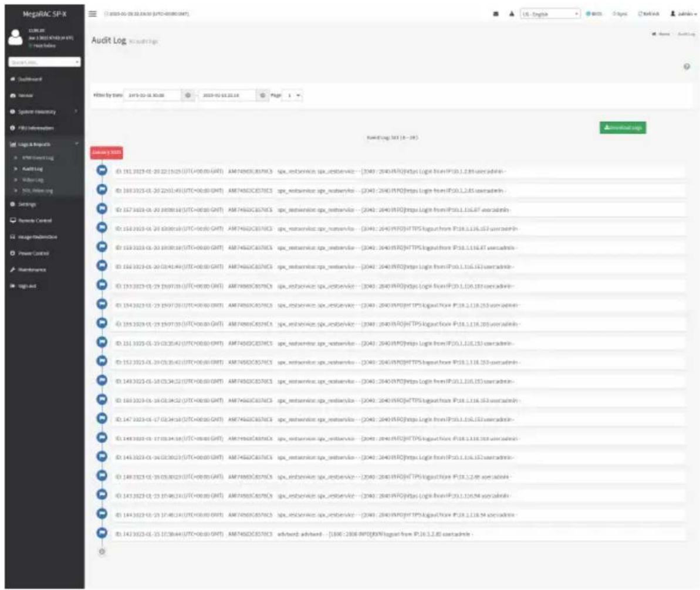
Task: Click flag icon for log ID 144
Action: point(102,514)
